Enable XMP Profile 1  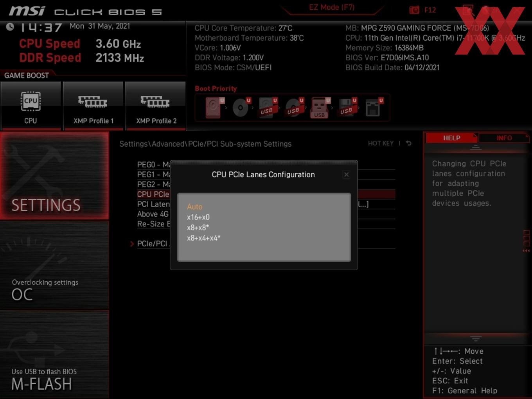(x=93, y=106)
